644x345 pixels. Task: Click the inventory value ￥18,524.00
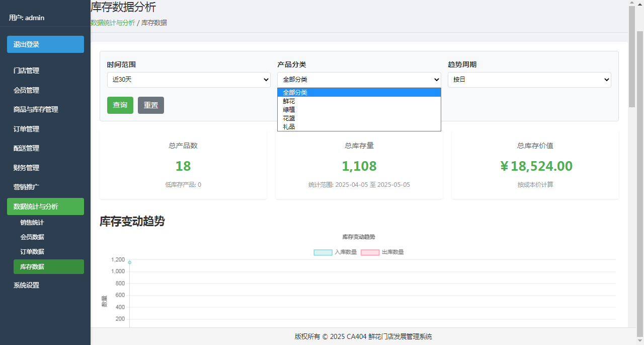pyautogui.click(x=535, y=166)
